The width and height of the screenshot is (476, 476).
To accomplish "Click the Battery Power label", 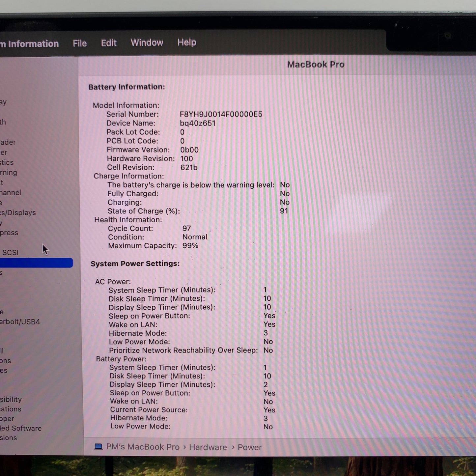I will click(x=121, y=359).
